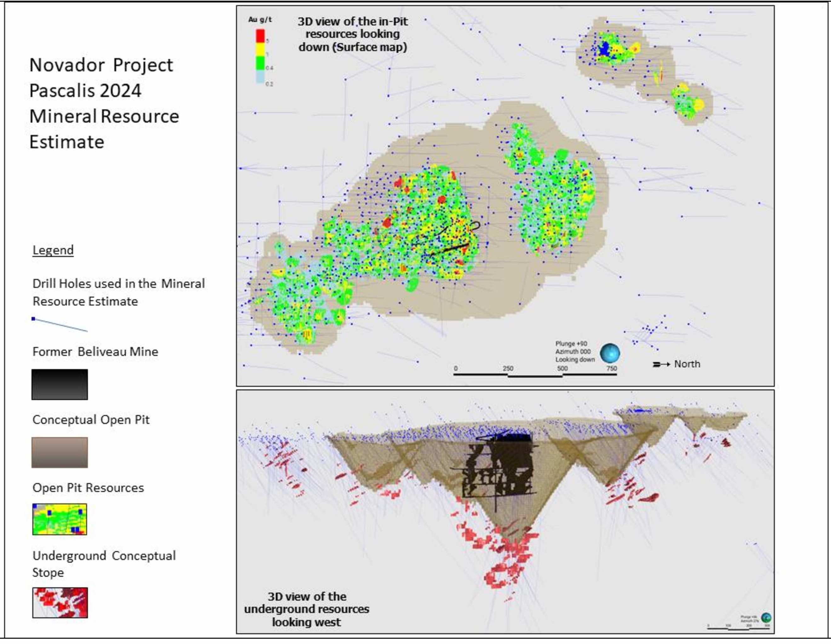Click the Open Pit Resources legend thumbnail
831x644 pixels.
pos(60,519)
